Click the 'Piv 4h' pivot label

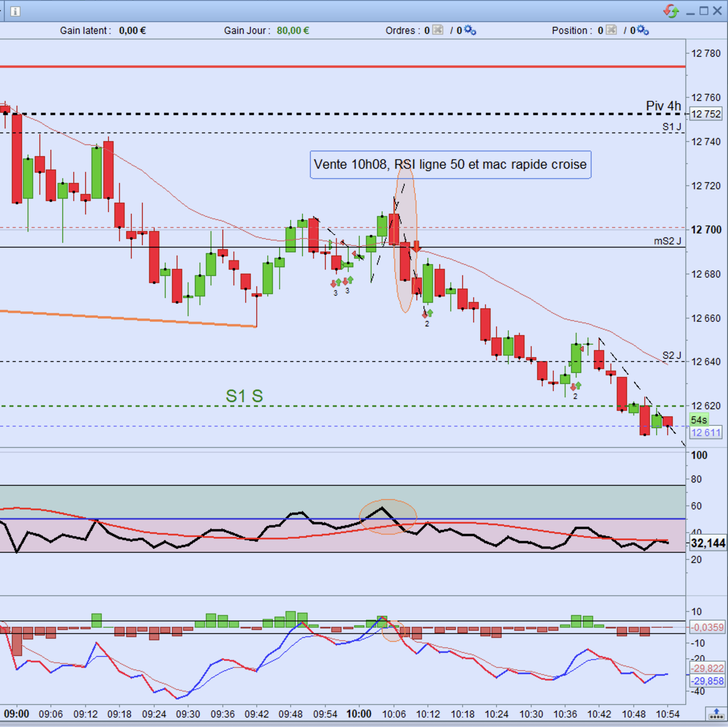click(x=663, y=106)
